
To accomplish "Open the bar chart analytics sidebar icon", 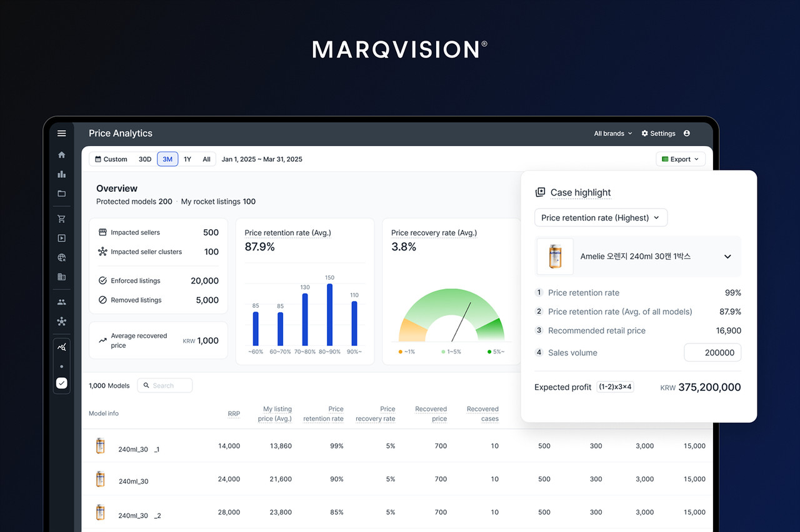I will pyautogui.click(x=61, y=174).
